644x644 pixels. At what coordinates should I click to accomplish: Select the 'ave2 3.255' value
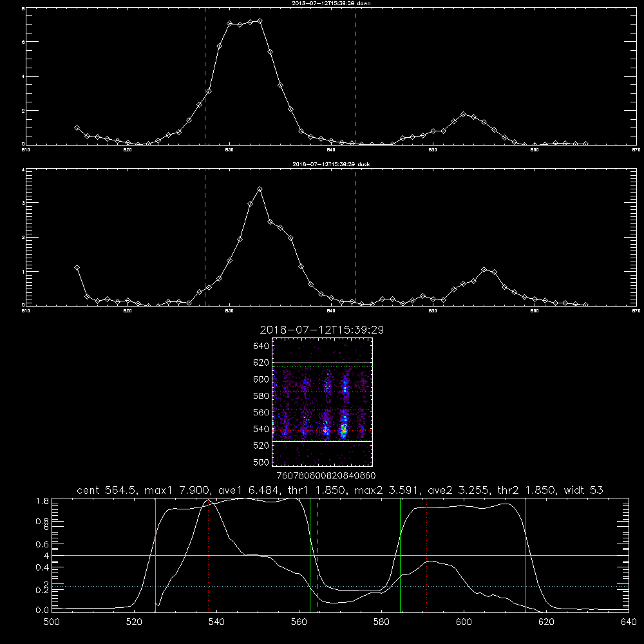tap(459, 490)
